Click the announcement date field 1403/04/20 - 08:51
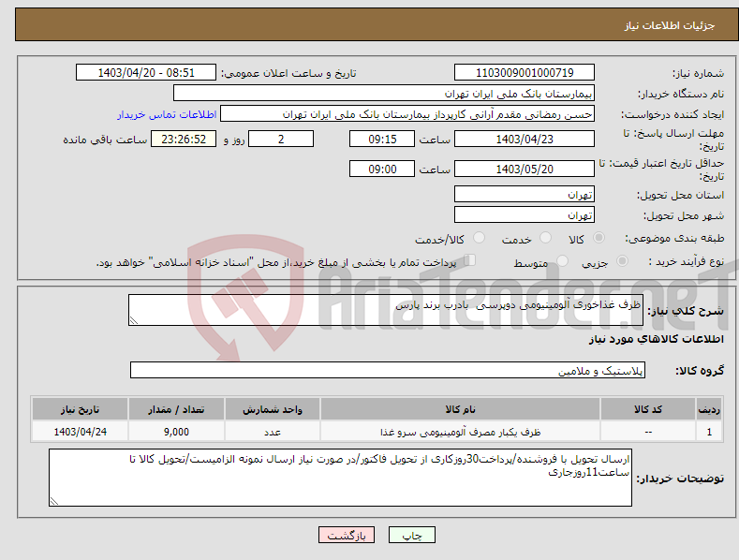Screen dimensions: 739x560 [145, 73]
